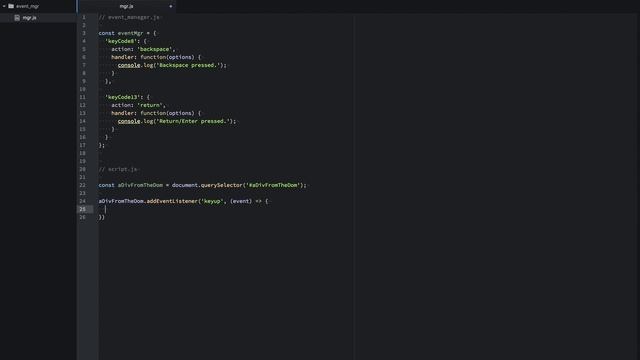
Task: Click the 'return' string on line 12
Action: (x=150, y=105)
